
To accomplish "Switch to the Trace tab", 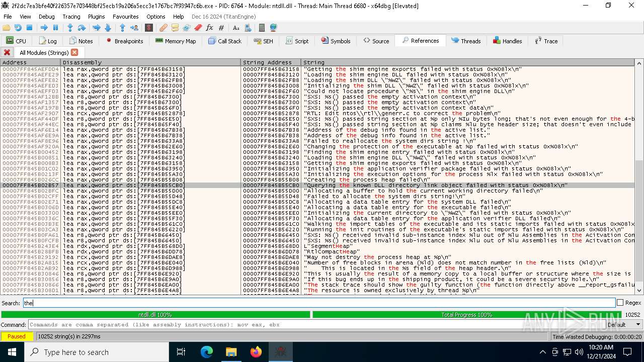I will tap(546, 41).
